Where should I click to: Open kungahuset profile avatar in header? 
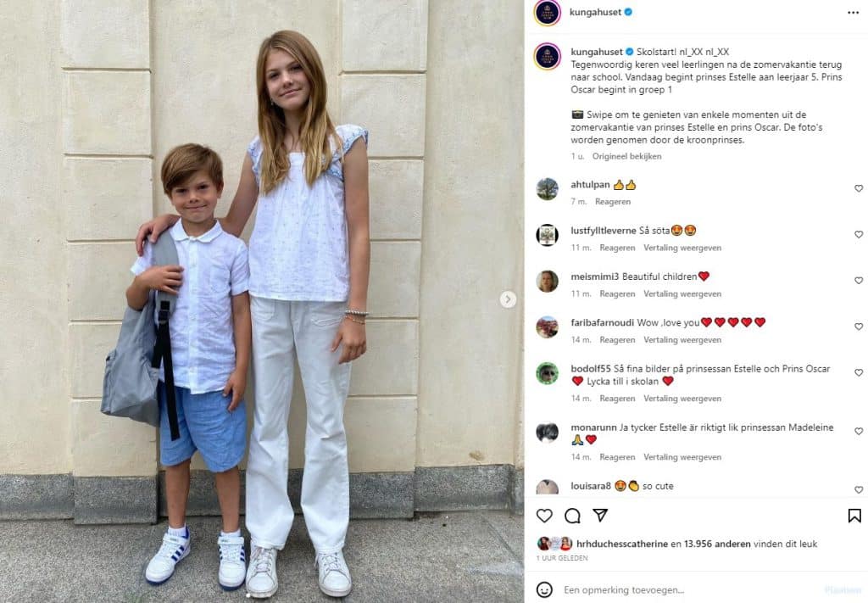[547, 12]
